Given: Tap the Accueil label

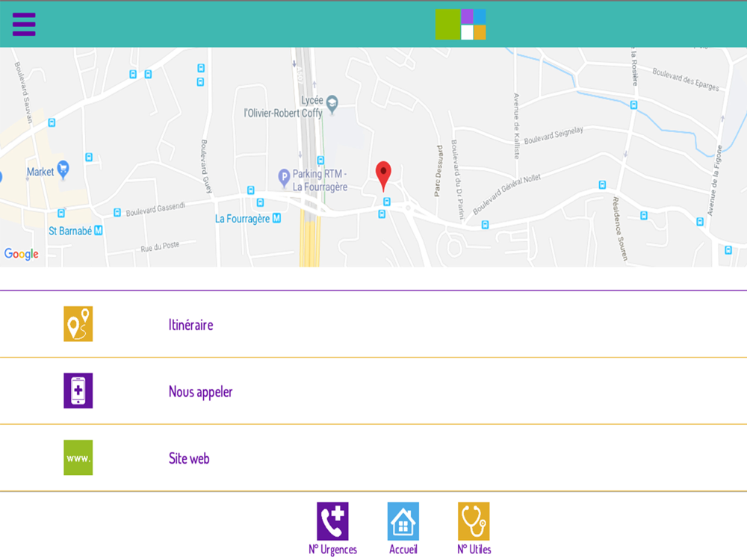Looking at the screenshot, I should pyautogui.click(x=403, y=549).
